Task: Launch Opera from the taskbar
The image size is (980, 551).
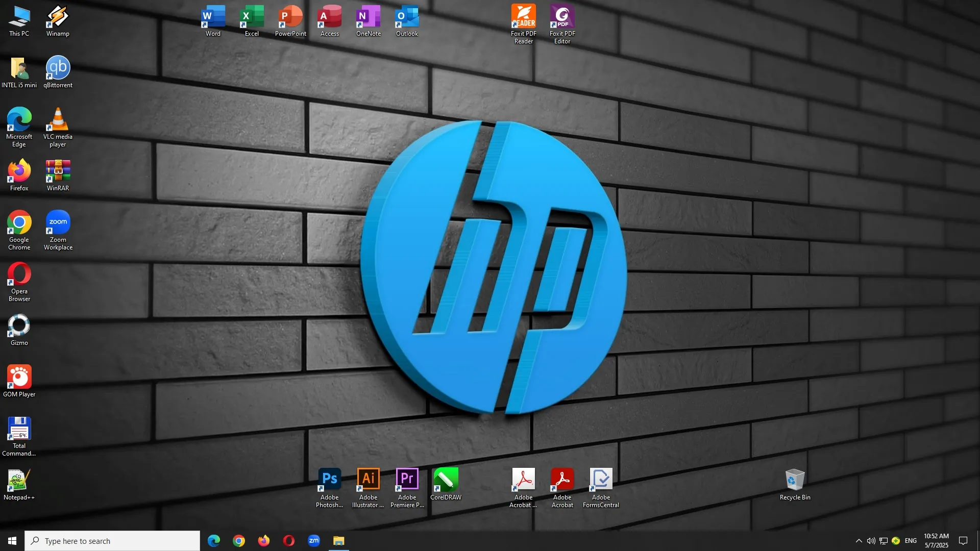Action: point(289,541)
